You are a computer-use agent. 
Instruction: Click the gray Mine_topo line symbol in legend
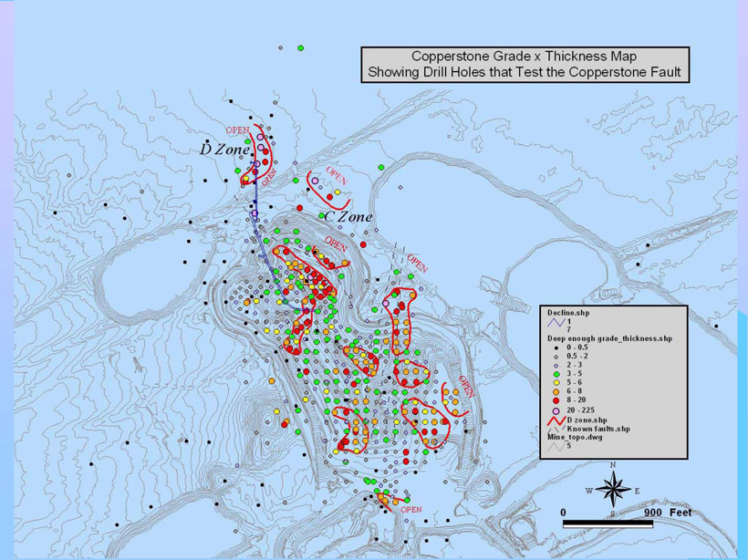click(556, 447)
